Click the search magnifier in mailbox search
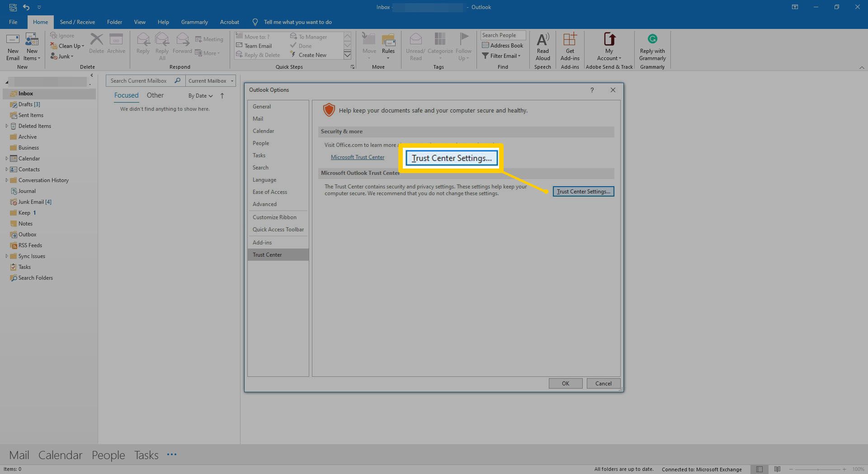 tap(177, 80)
